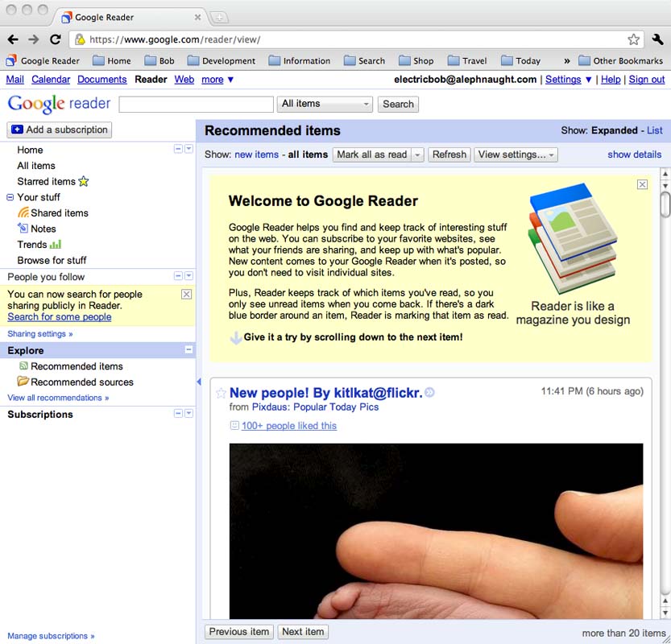This screenshot has width=671, height=644.
Task: Open a new browser tab
Action: [219, 18]
